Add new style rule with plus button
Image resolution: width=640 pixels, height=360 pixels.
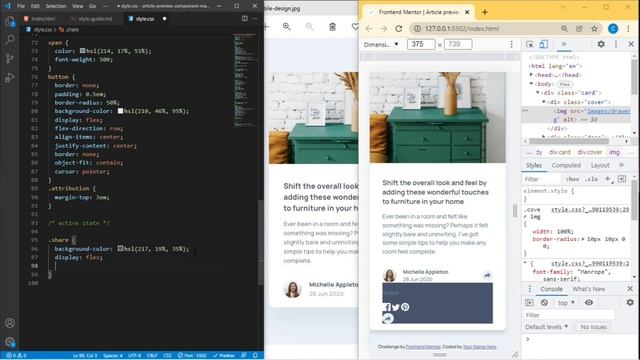(x=608, y=179)
